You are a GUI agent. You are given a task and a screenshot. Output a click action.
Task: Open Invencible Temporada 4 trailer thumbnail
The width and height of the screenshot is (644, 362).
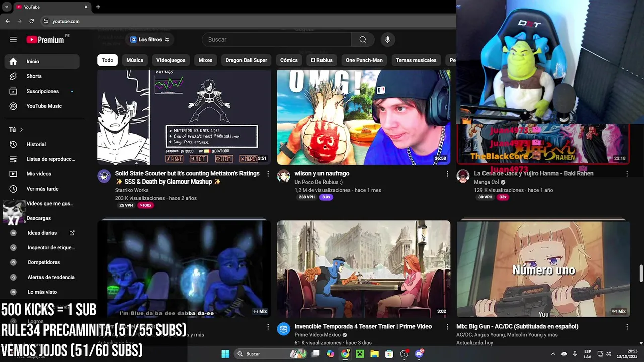click(364, 268)
